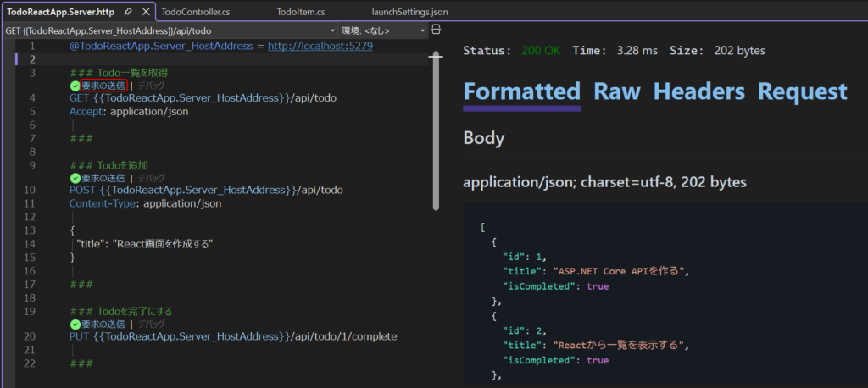Send the GET api/todo request
The image size is (868, 388).
(103, 86)
